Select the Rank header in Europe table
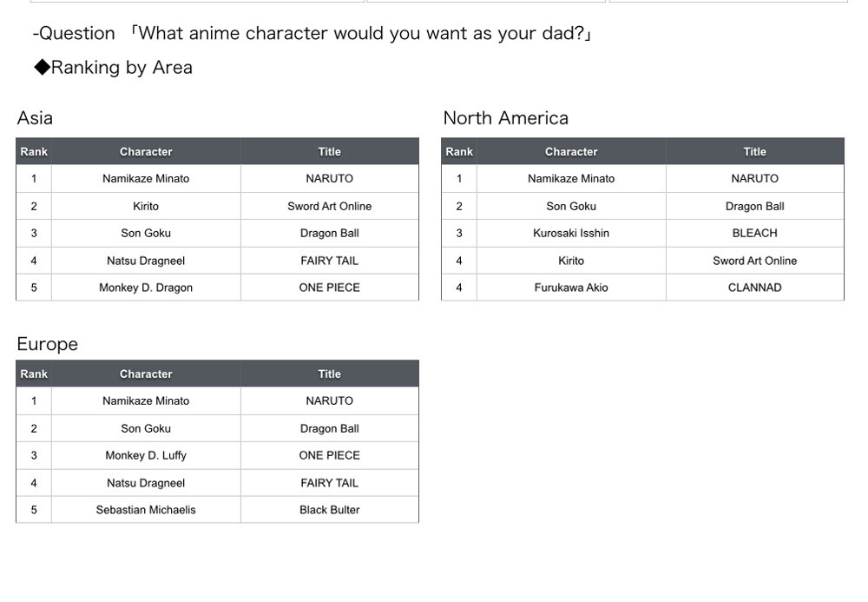This screenshot has width=868, height=602. click(x=34, y=374)
